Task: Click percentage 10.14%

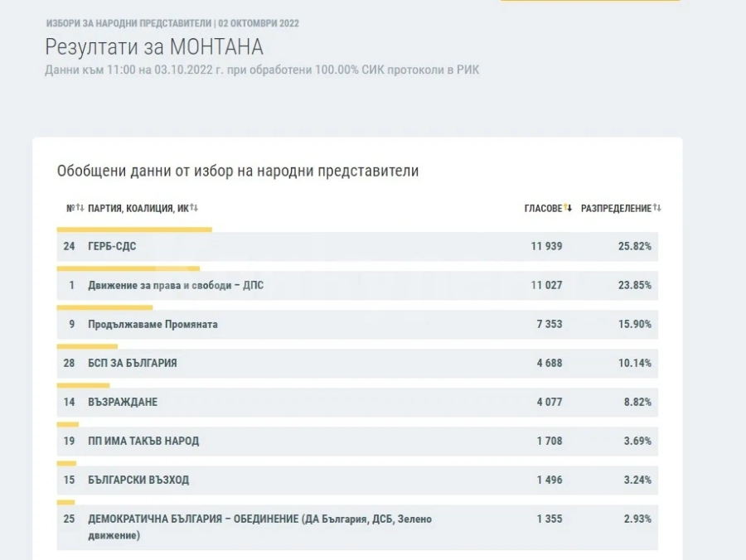Action: pyautogui.click(x=635, y=363)
